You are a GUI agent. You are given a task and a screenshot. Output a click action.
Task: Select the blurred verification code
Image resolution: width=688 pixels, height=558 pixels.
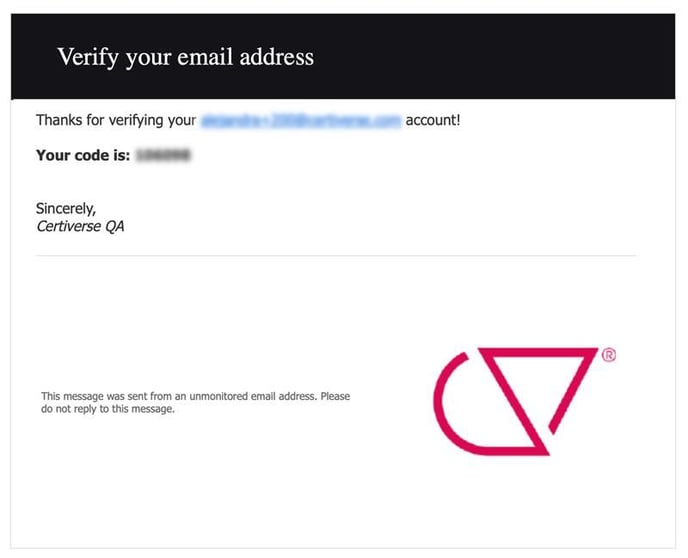click(163, 155)
